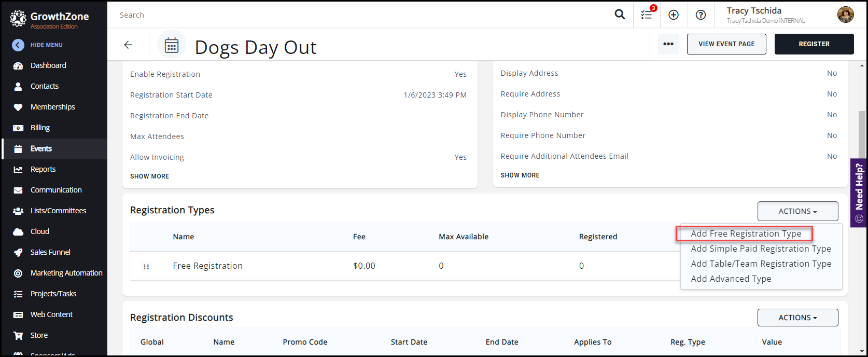Open the three-dot more options button
868x357 pixels.
(668, 44)
